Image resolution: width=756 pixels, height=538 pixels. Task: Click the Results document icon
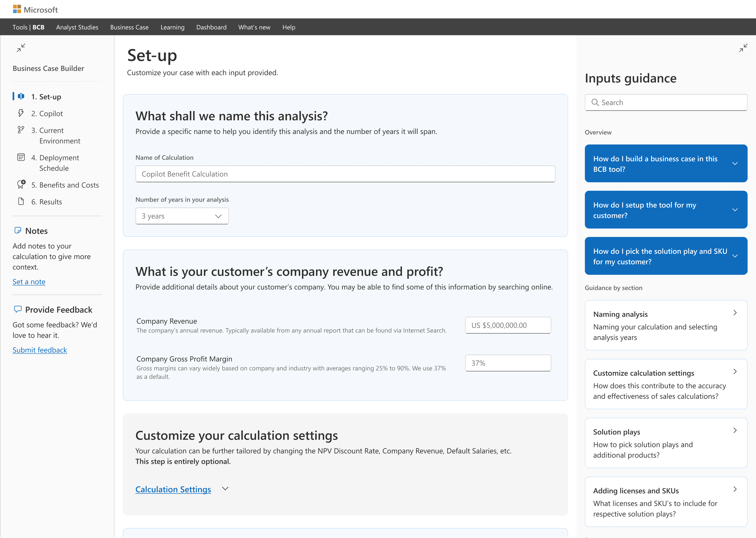pos(21,201)
